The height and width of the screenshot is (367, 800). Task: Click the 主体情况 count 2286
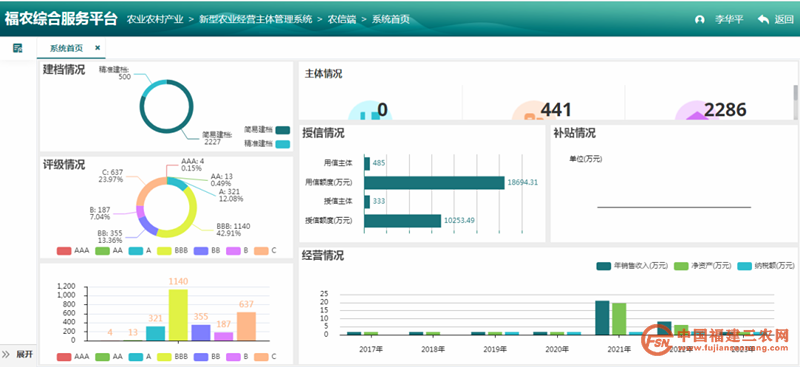725,110
